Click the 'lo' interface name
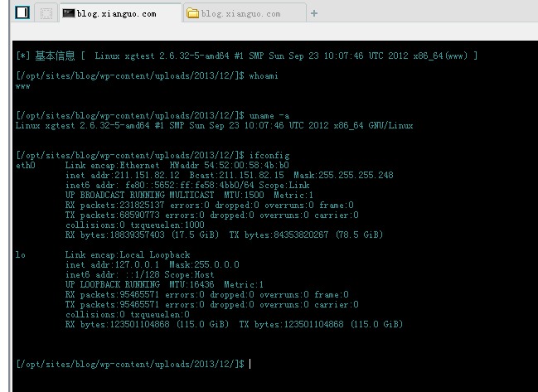Viewport: 538px width, 392px height. 20,254
